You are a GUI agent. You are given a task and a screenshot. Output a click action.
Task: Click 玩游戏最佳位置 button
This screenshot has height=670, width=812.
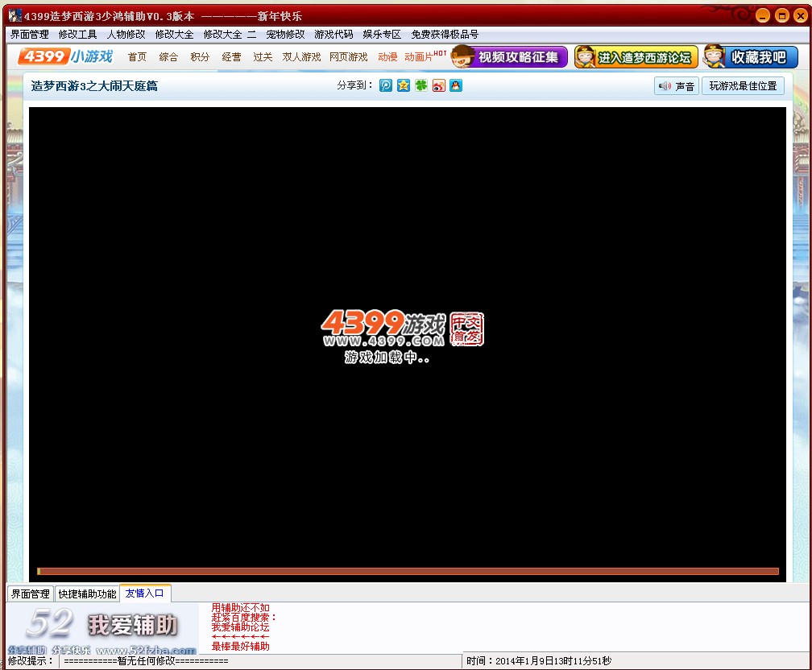[x=743, y=86]
